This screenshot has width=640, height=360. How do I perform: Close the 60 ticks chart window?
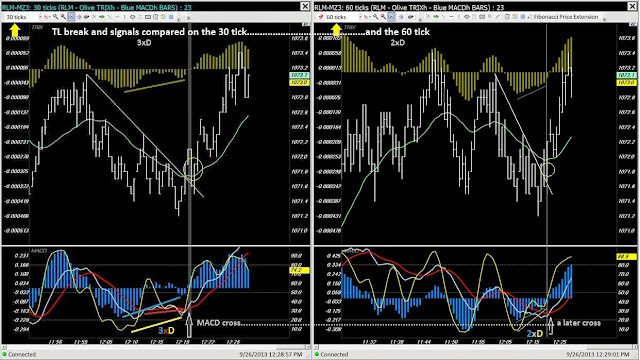(x=632, y=6)
